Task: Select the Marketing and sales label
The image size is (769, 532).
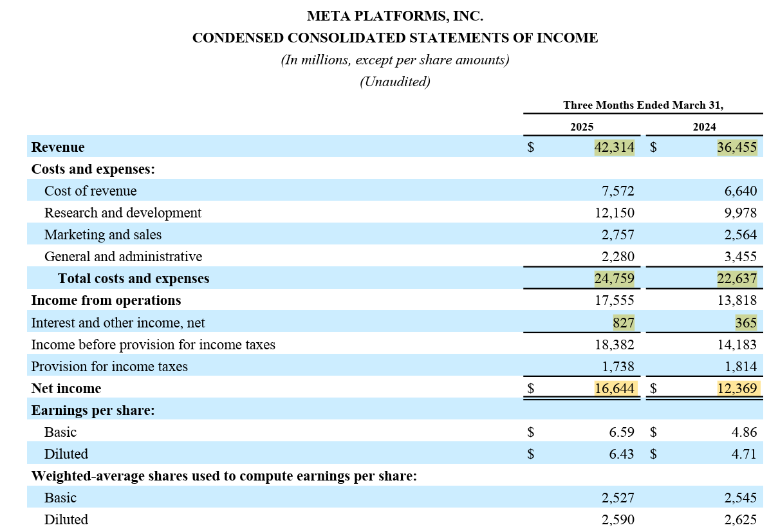Action: click(x=103, y=234)
